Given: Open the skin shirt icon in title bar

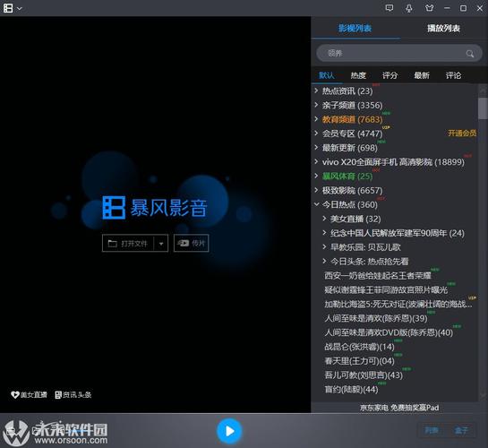Looking at the screenshot, I should [x=429, y=8].
